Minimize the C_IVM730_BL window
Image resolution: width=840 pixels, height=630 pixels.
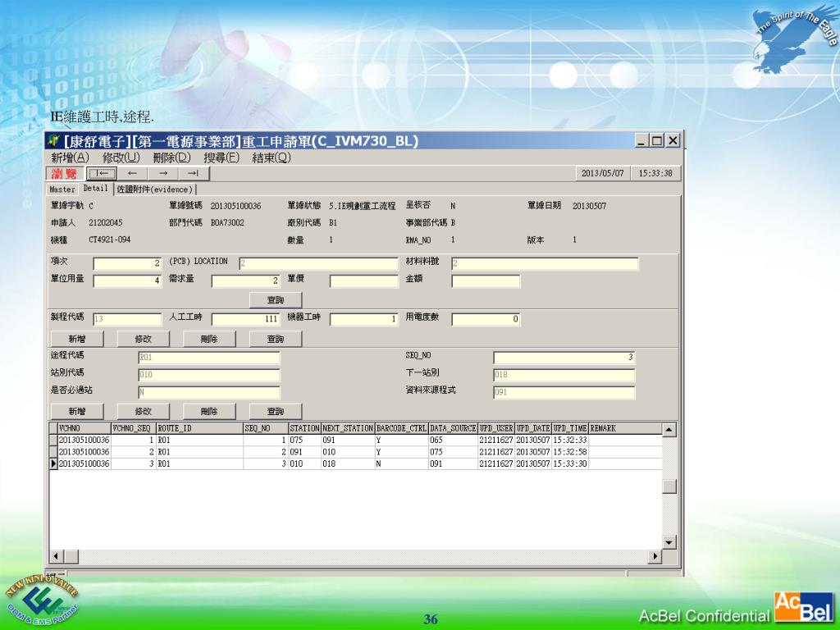642,141
